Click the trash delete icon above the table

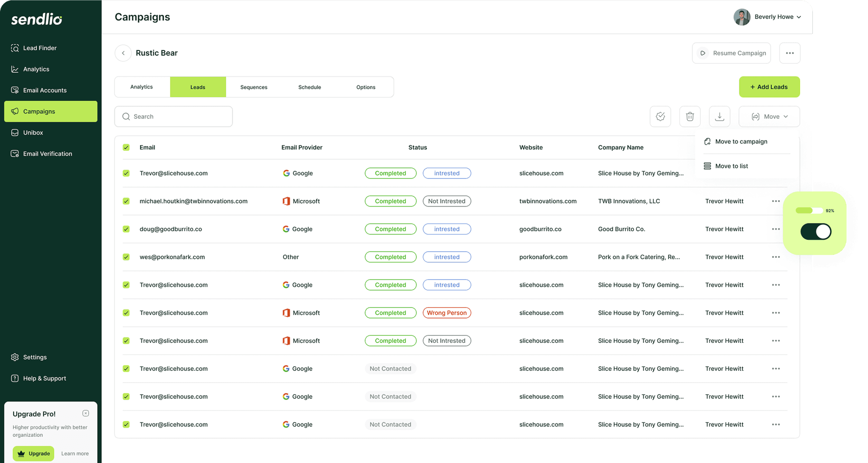pyautogui.click(x=689, y=117)
